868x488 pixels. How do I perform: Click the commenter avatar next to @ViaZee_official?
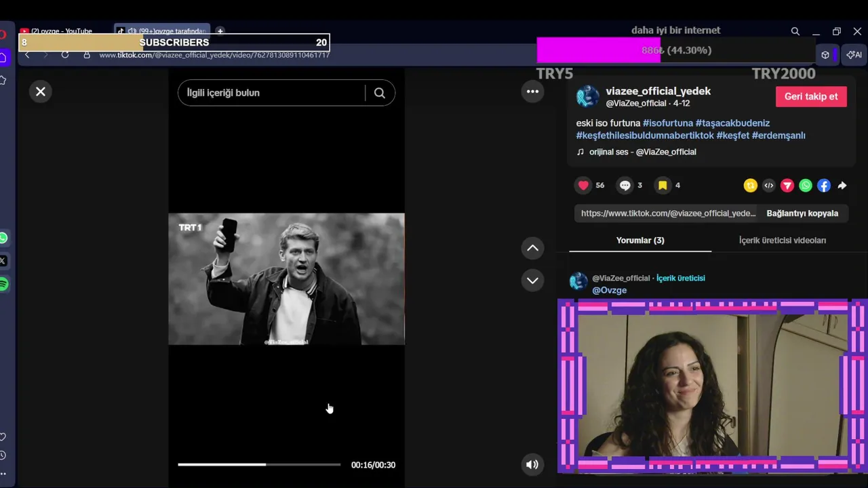tap(578, 281)
